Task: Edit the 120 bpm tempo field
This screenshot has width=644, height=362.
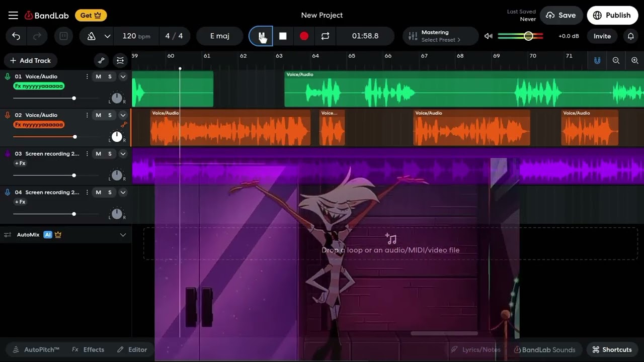Action: click(x=136, y=36)
